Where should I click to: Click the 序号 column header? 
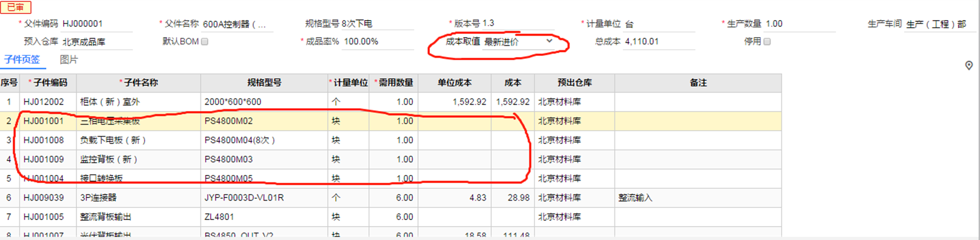coord(9,83)
